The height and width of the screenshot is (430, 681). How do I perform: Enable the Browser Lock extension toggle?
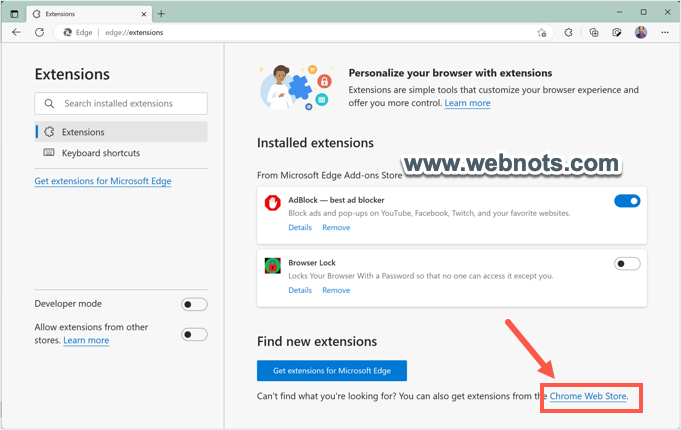(627, 264)
